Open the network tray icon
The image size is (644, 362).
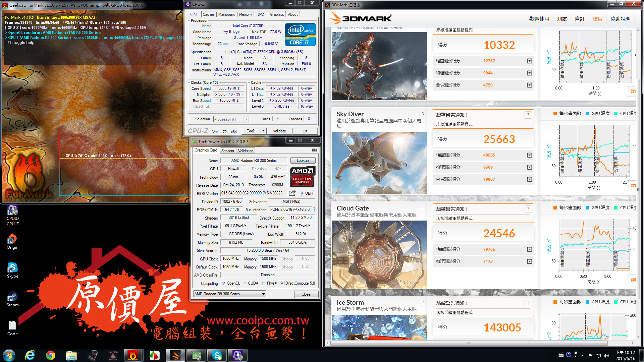tap(598, 355)
